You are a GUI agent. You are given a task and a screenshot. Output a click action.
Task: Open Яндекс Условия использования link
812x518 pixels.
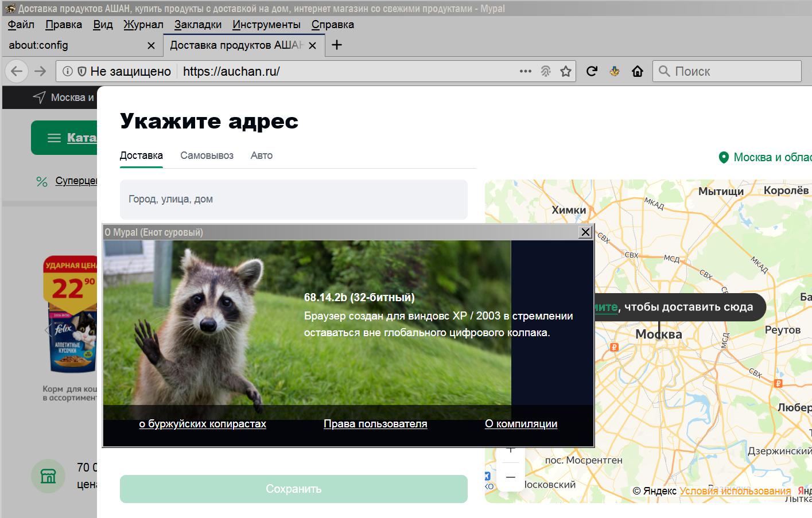735,491
